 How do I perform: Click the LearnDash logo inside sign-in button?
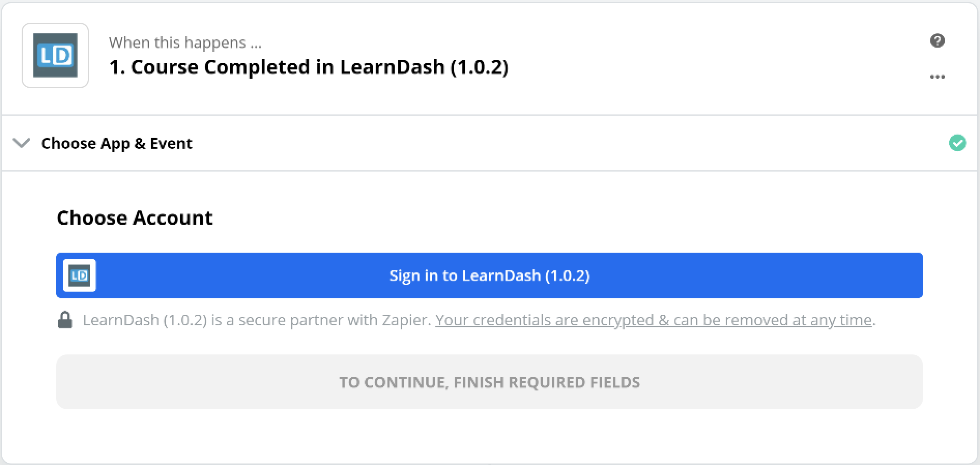click(x=80, y=275)
